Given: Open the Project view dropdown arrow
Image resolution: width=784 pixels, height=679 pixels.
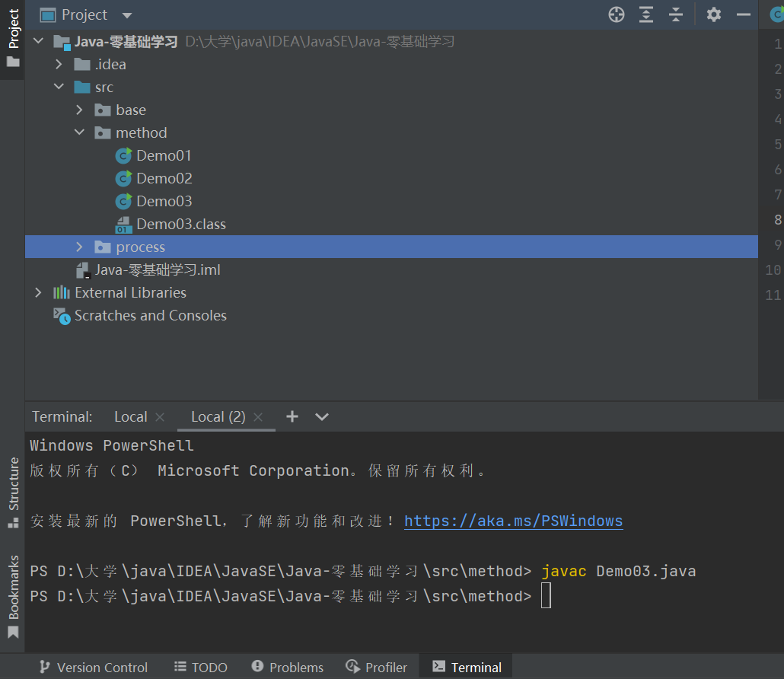Looking at the screenshot, I should click(127, 15).
